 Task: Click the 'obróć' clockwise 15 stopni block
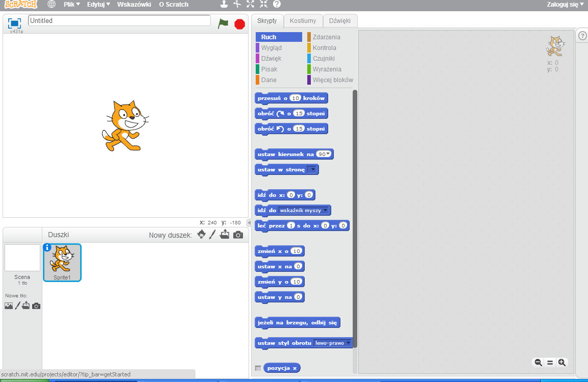coord(291,113)
